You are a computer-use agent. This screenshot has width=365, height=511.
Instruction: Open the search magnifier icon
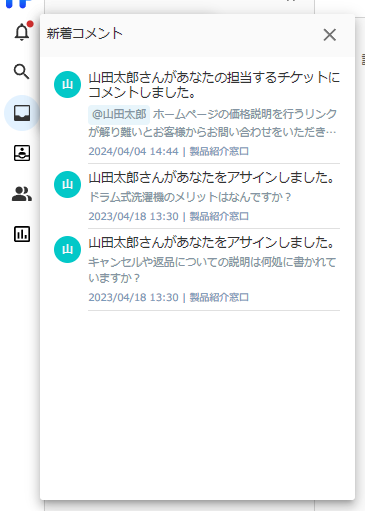pos(22,72)
